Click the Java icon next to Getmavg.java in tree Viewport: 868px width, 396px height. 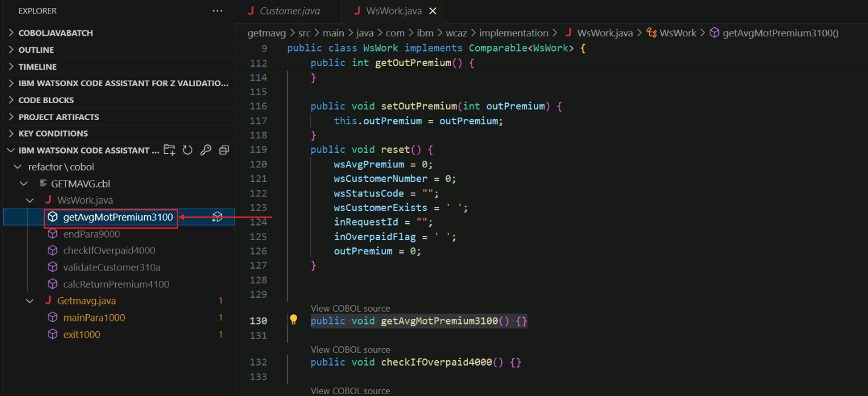click(x=48, y=301)
